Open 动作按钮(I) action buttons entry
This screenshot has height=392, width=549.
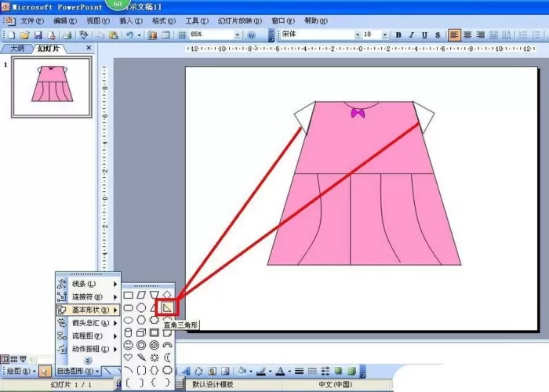pyautogui.click(x=88, y=349)
